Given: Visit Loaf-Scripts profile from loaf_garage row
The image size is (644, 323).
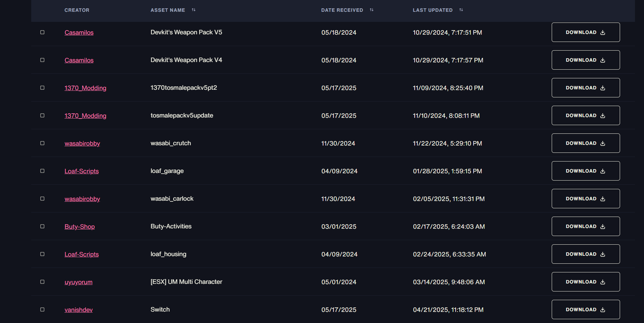Looking at the screenshot, I should pyautogui.click(x=82, y=171).
